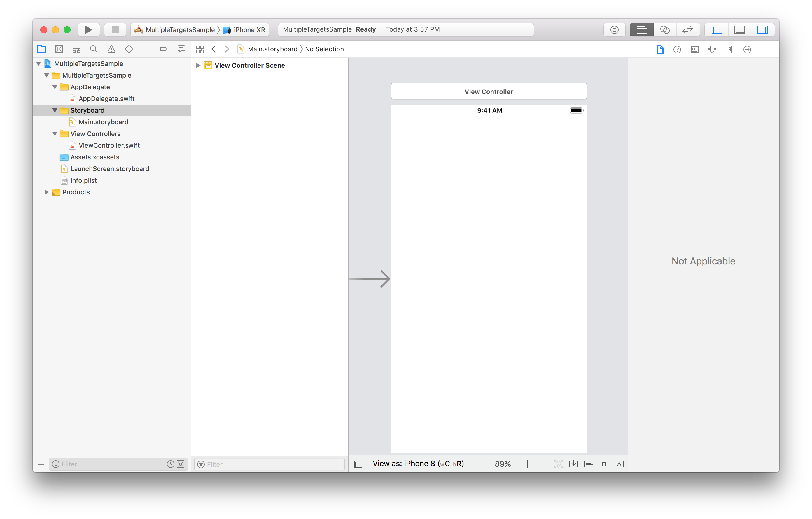Click the Assistant editor icon
This screenshot has width=812, height=519.
[665, 28]
